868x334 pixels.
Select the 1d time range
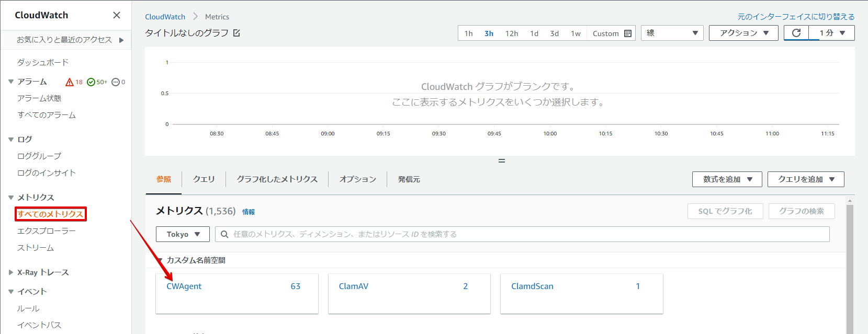click(534, 33)
